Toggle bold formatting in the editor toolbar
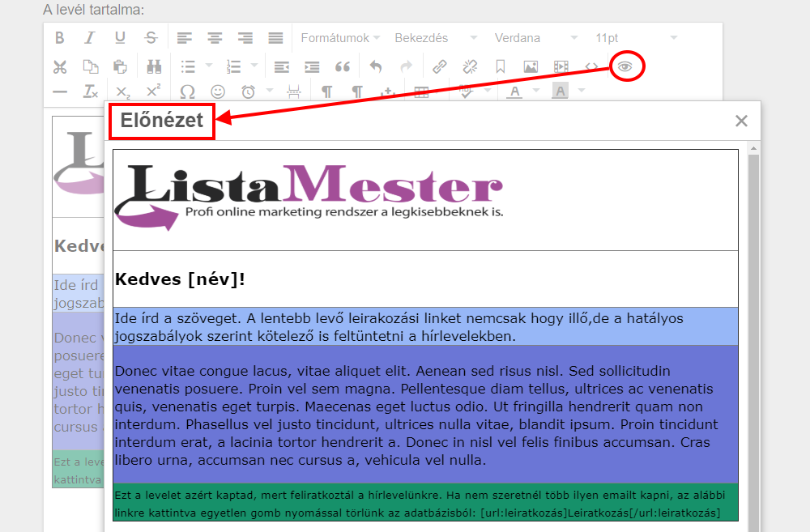The width and height of the screenshot is (810, 532). click(60, 38)
